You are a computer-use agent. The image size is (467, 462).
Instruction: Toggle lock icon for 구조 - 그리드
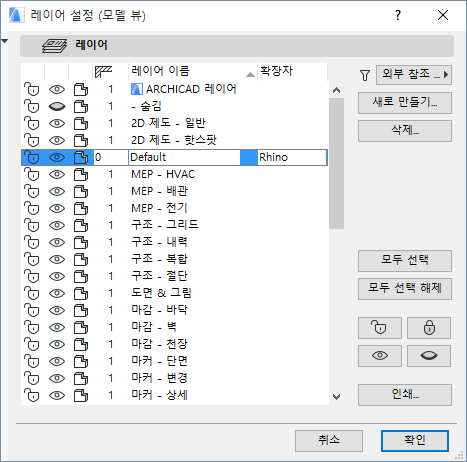coord(32,225)
